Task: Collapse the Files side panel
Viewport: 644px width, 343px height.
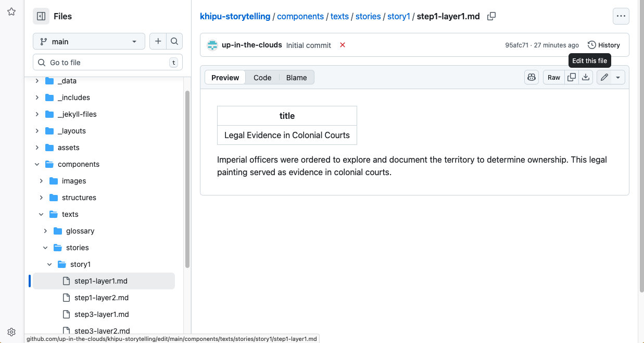Action: tap(41, 16)
